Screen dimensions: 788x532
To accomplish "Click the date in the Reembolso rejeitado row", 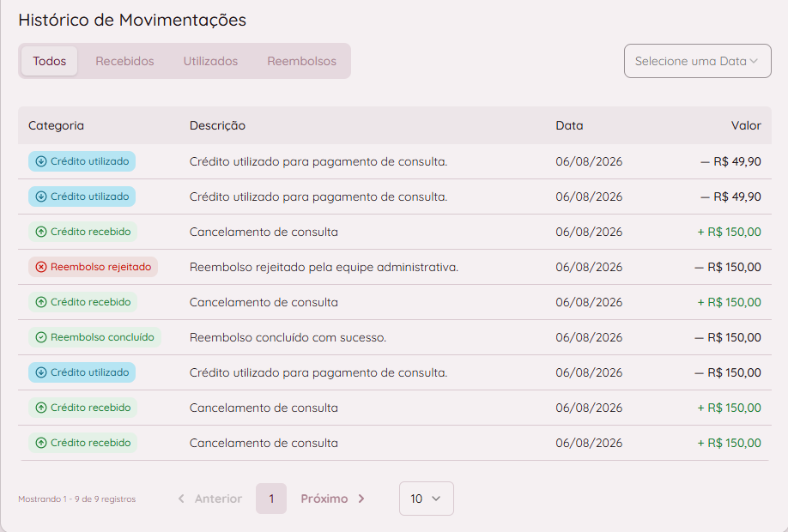I will [589, 267].
